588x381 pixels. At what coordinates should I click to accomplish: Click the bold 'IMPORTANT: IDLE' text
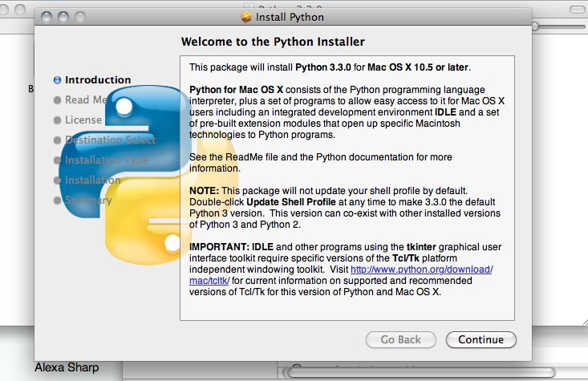[231, 247]
